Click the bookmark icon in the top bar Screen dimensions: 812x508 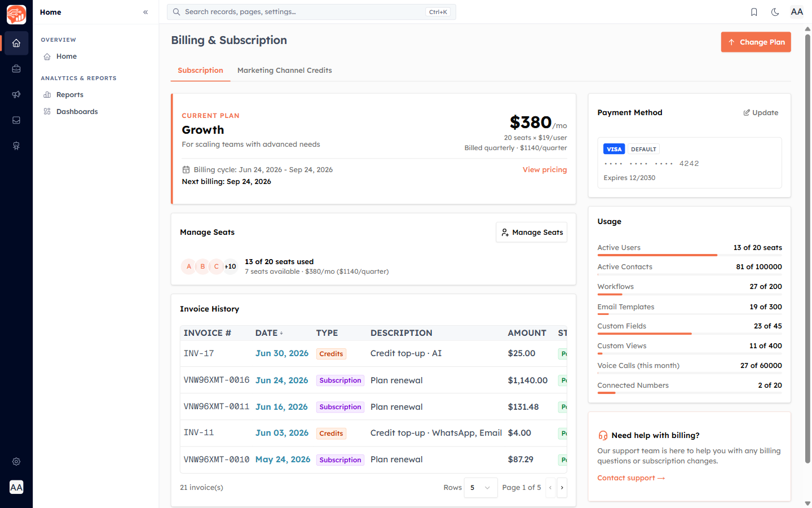pyautogui.click(x=754, y=12)
